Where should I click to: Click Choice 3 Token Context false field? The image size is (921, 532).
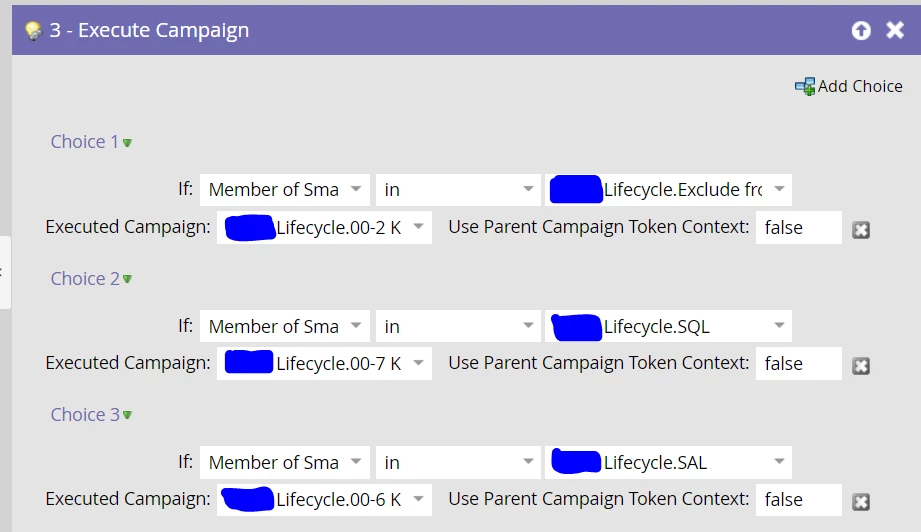click(x=798, y=499)
